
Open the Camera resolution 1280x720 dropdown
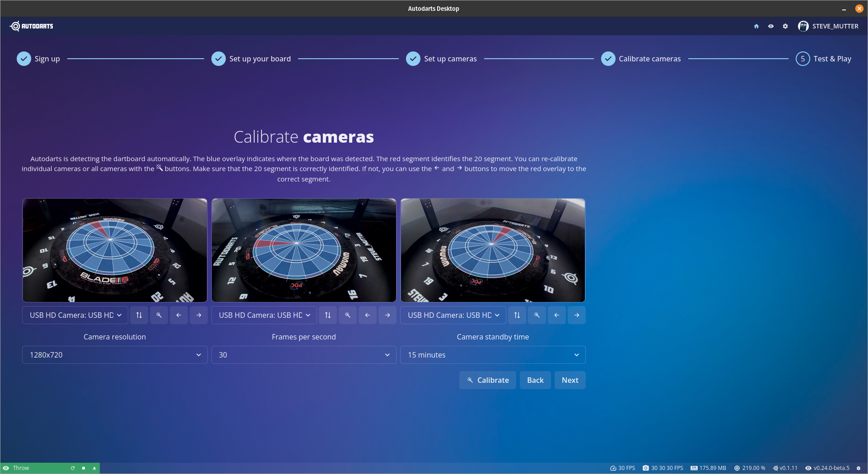[115, 355]
